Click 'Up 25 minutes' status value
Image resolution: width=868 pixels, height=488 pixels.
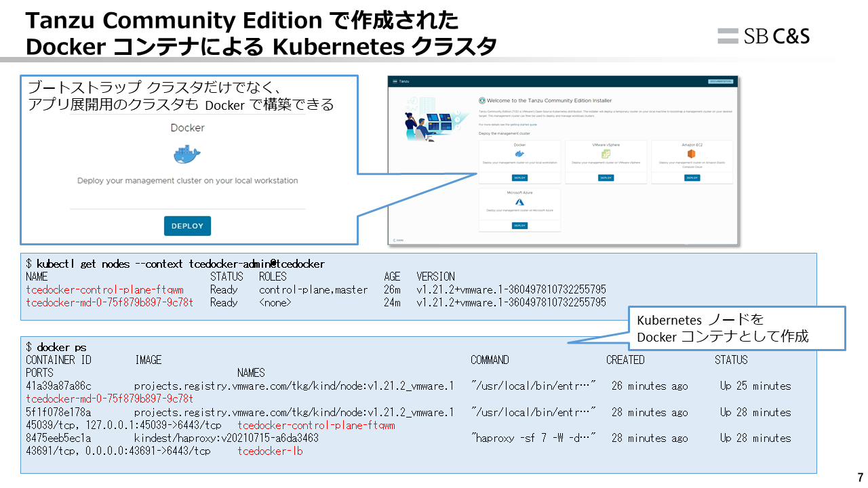coord(755,386)
